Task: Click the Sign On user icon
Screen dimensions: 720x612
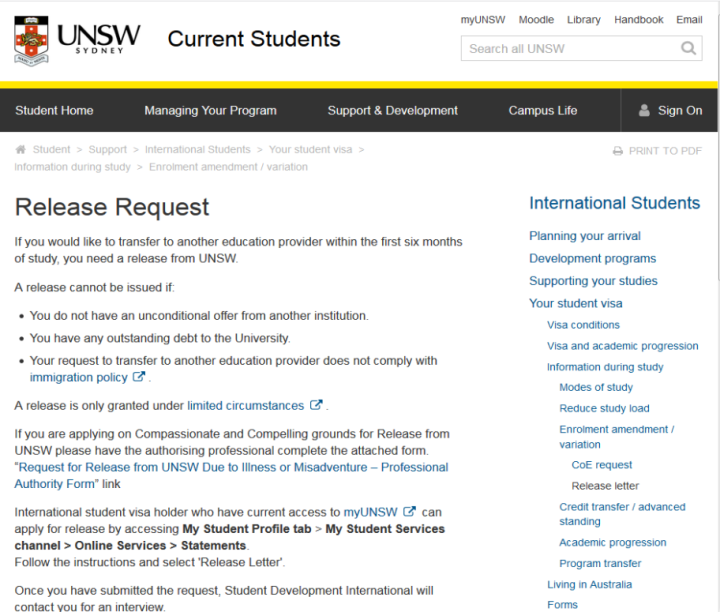Action: 644,110
